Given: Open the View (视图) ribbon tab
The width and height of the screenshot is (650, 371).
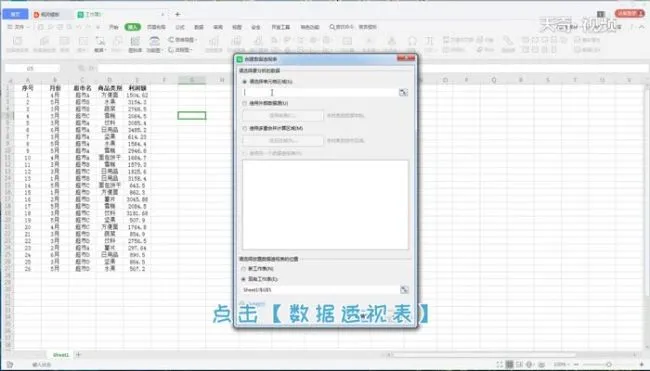Looking at the screenshot, I should coord(237,27).
